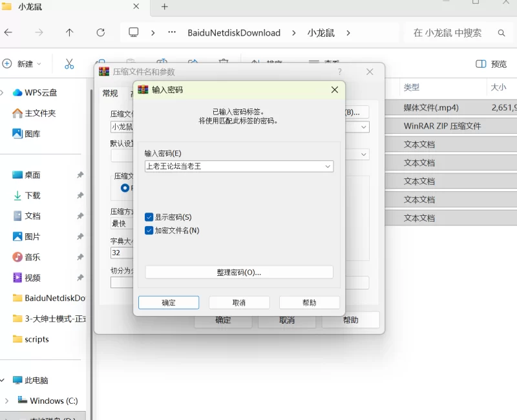Open default profile dropdown in 压缩文件名和参数

363,154
